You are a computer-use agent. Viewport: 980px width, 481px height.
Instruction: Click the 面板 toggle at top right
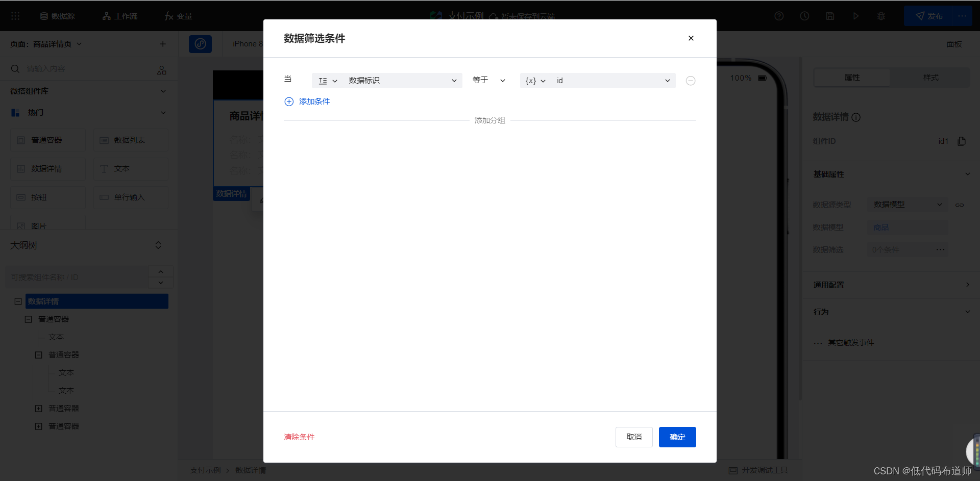[954, 44]
